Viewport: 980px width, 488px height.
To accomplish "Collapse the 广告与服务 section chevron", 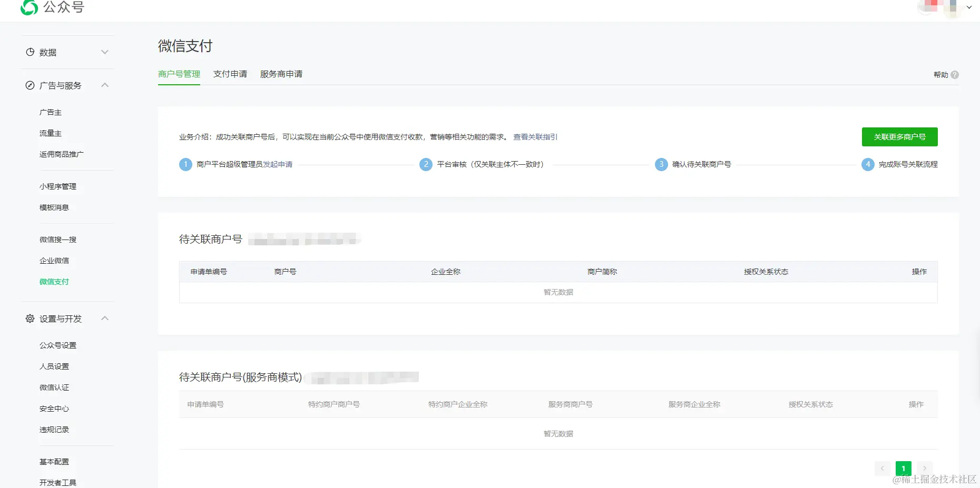I will pos(105,85).
